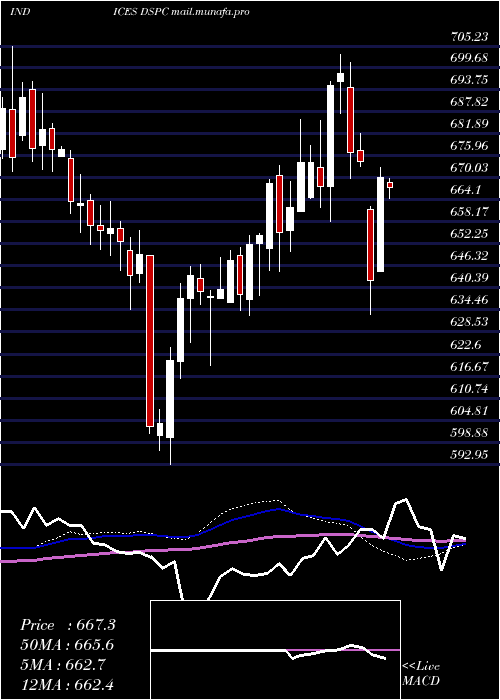Click the 664.1 price axis label
This screenshot has width=500, height=700.
tap(466, 190)
